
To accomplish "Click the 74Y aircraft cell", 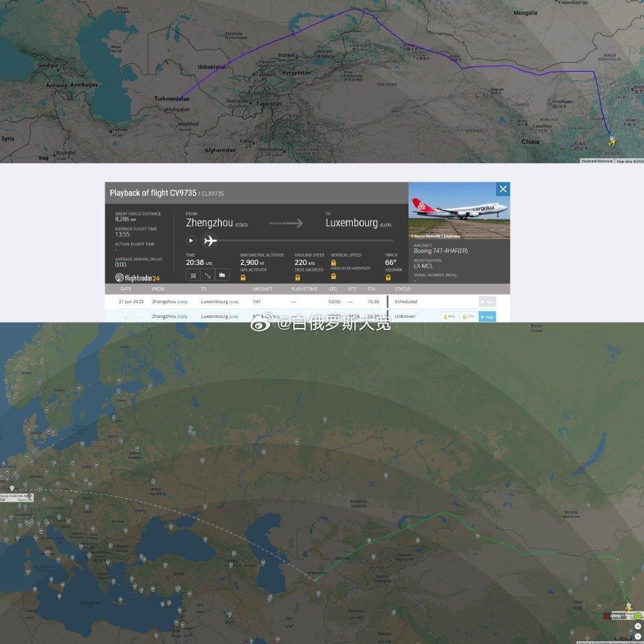I will click(x=257, y=301).
